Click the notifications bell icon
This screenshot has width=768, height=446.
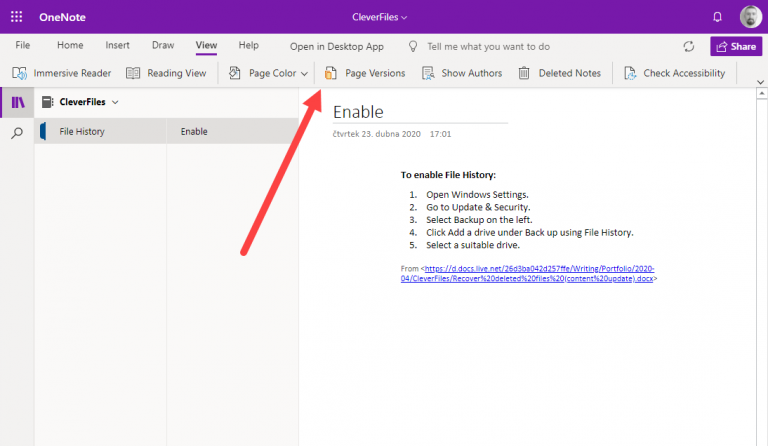tap(717, 17)
